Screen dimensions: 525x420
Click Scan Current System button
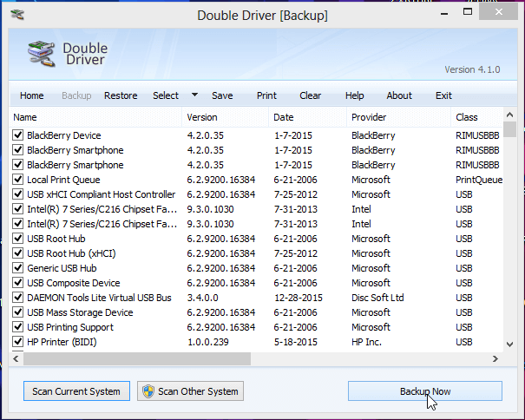tap(76, 390)
